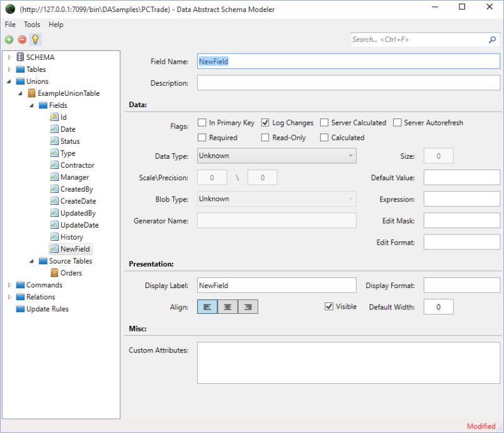Expand the Tables tree node
This screenshot has height=433, width=504.
(x=9, y=69)
